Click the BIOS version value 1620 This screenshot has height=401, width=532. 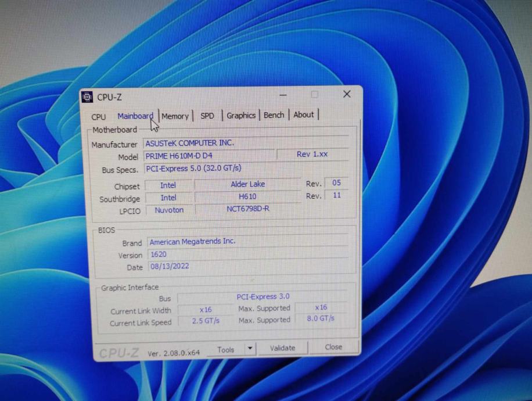click(248, 255)
